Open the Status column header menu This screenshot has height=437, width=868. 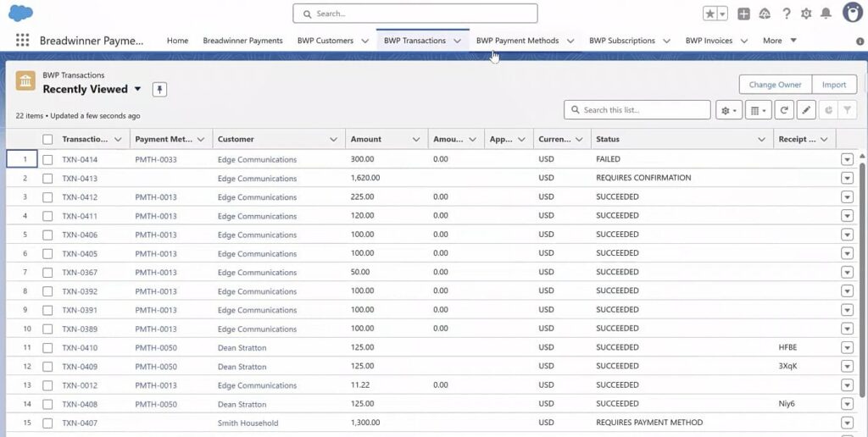[x=761, y=140]
